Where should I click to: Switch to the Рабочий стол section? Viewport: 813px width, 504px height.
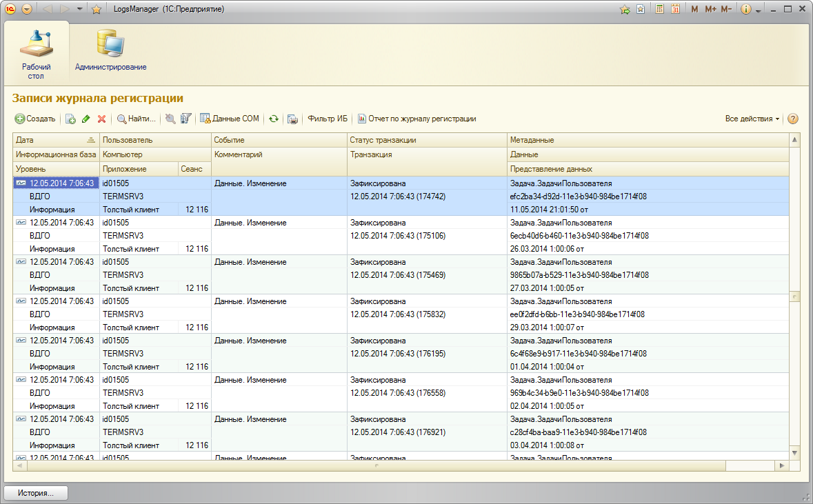coord(36,50)
